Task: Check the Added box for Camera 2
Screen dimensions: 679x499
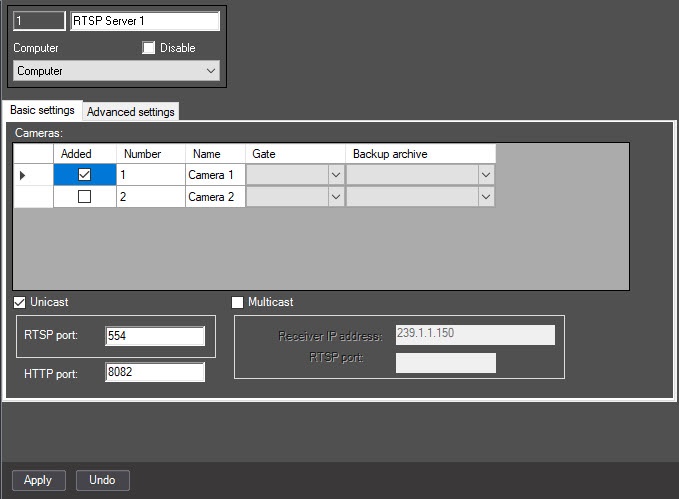Action: pos(84,197)
